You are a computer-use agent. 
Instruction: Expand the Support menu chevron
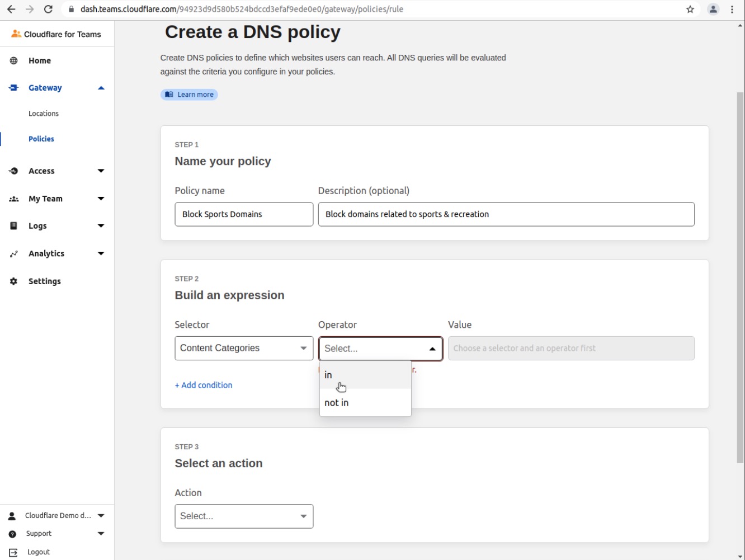click(101, 534)
